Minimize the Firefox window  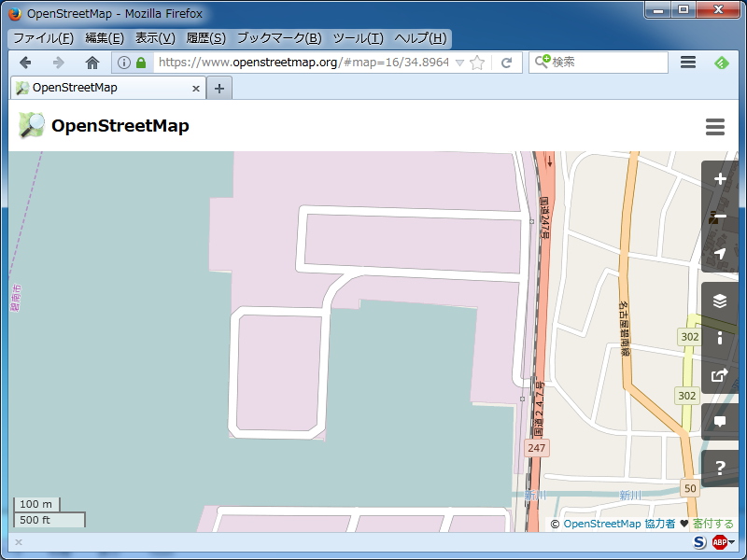pos(659,10)
